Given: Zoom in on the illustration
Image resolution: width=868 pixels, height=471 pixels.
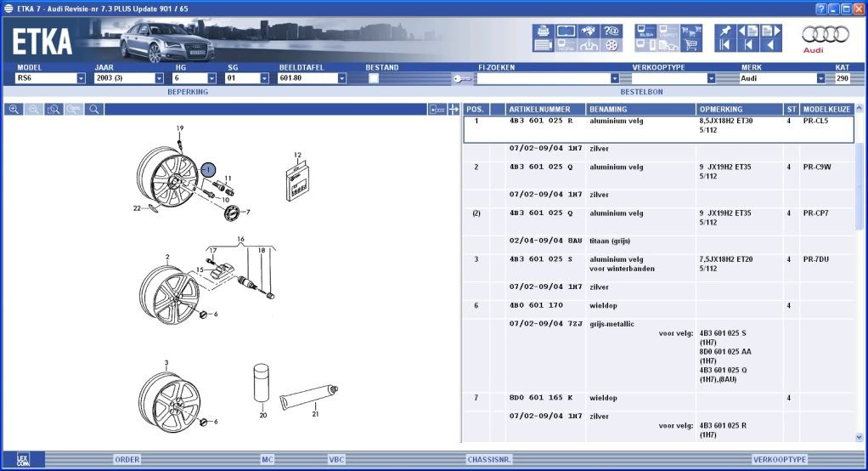Looking at the screenshot, I should click(14, 109).
